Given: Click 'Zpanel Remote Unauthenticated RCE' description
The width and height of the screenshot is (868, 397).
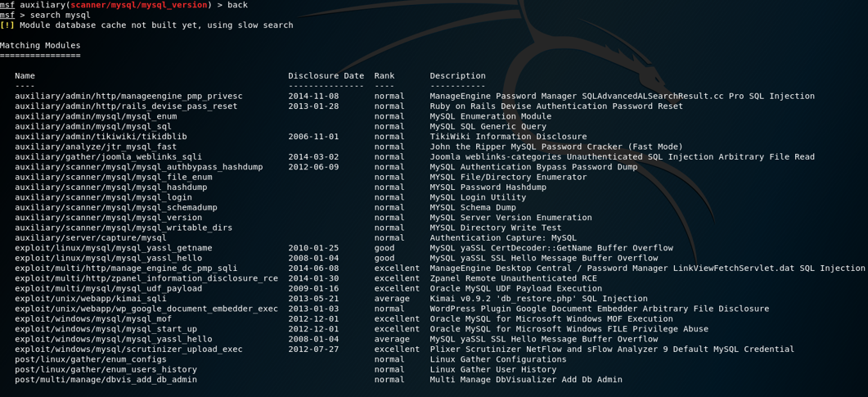Looking at the screenshot, I should click(x=513, y=278).
